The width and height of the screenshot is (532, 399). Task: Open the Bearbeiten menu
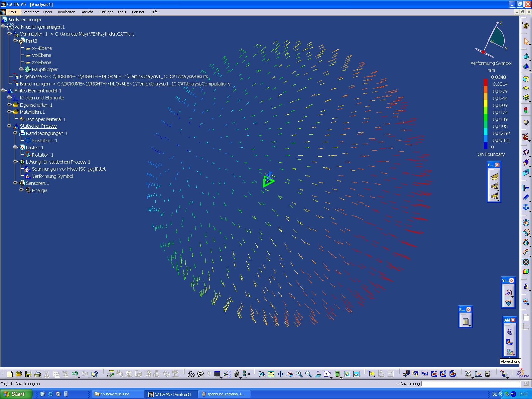66,12
